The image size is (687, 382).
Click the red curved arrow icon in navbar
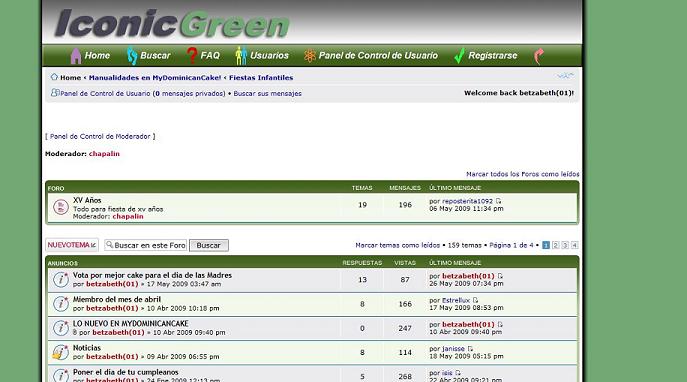pyautogui.click(x=539, y=56)
